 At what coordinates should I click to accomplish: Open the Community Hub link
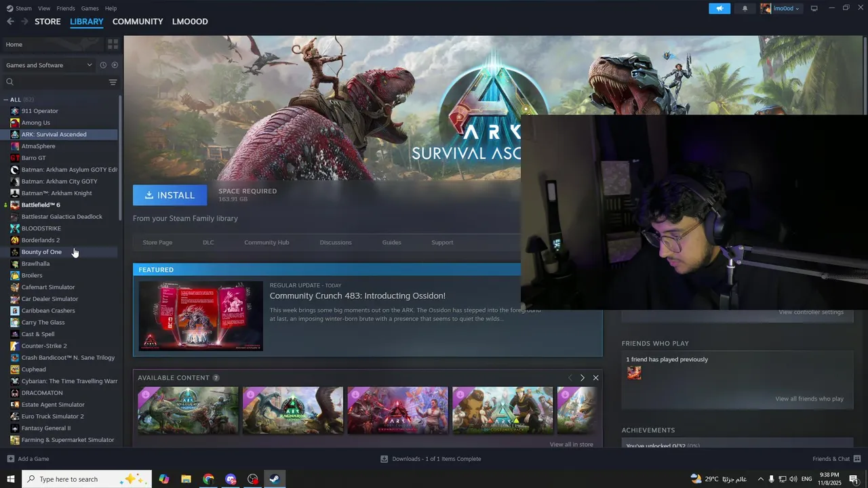point(267,243)
